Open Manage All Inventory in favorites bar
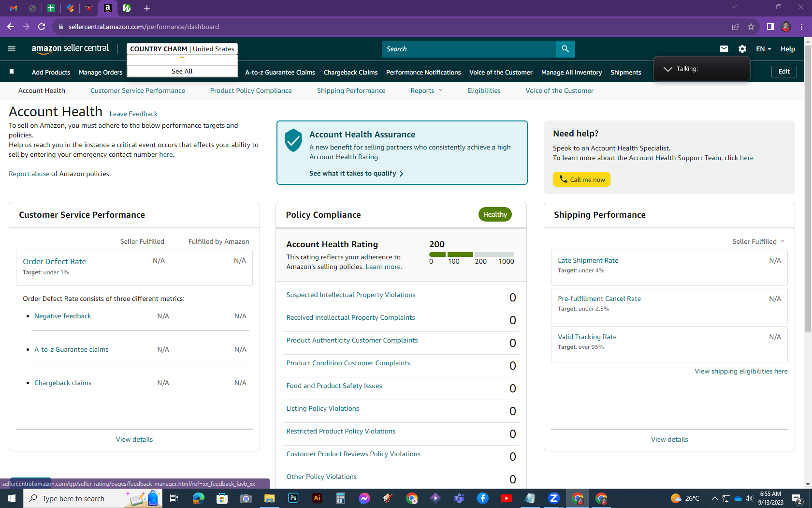The height and width of the screenshot is (508, 812). [x=572, y=72]
